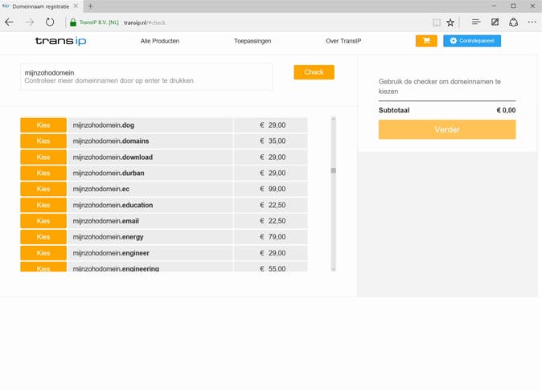The width and height of the screenshot is (542, 392).
Task: Open the Alle Producten menu
Action: tap(160, 41)
